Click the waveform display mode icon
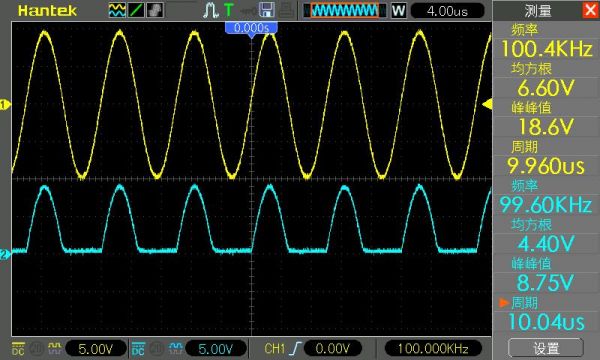 [x=117, y=10]
